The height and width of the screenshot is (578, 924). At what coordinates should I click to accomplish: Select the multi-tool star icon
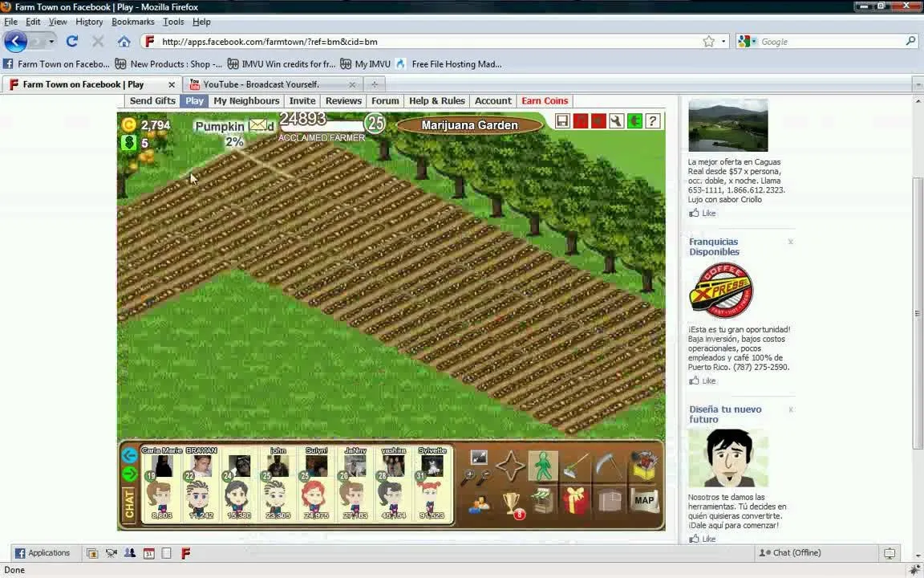pyautogui.click(x=510, y=466)
